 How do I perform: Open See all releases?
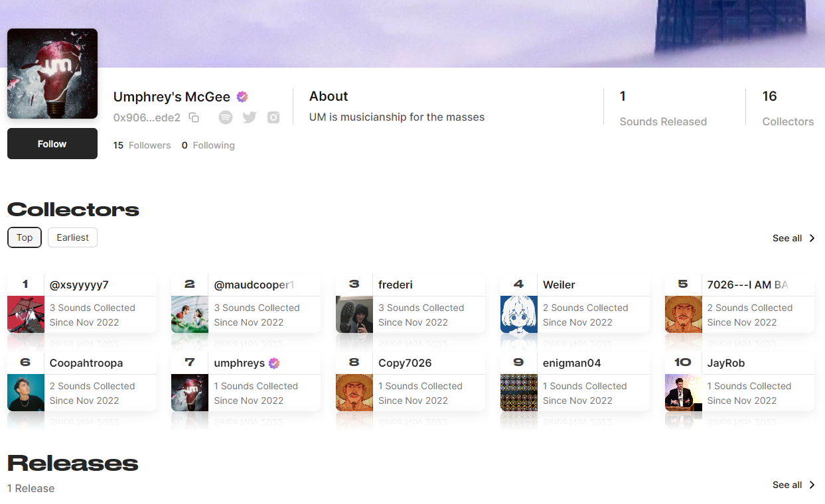tap(794, 485)
